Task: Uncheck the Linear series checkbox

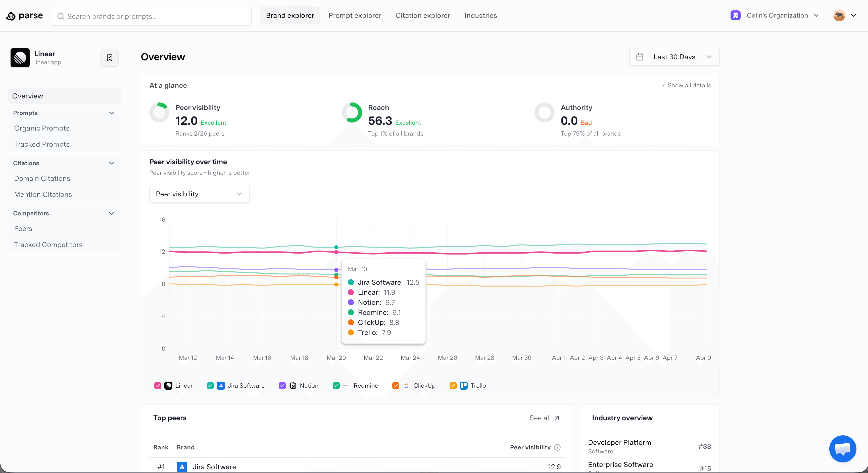Action: point(158,385)
